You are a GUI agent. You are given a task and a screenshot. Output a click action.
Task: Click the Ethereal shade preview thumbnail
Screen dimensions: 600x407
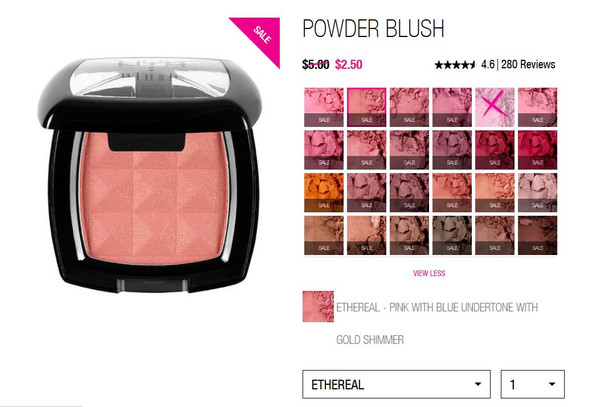pos(318,306)
